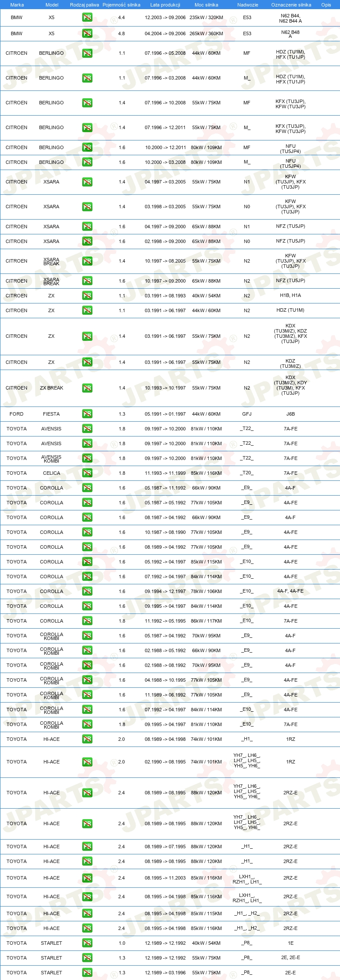
Task: Click the fuel icon in the STARLET 2E, 2E-E row
Action: point(87,958)
